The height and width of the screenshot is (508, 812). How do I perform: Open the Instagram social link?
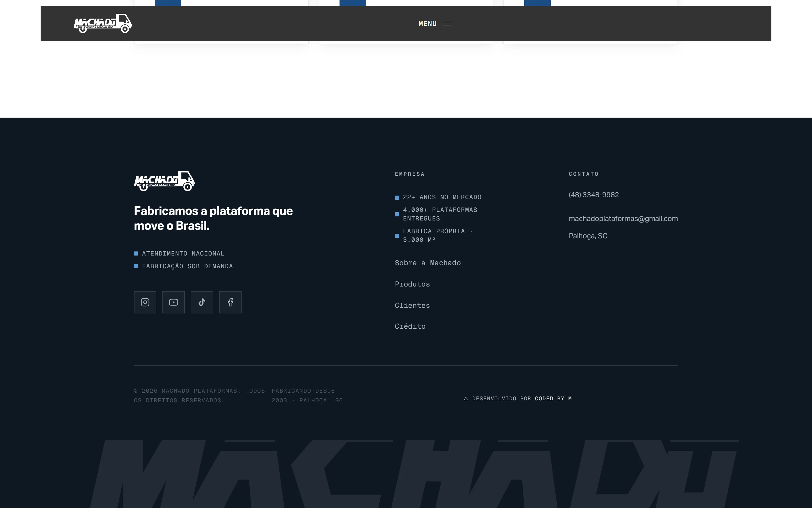(x=145, y=302)
